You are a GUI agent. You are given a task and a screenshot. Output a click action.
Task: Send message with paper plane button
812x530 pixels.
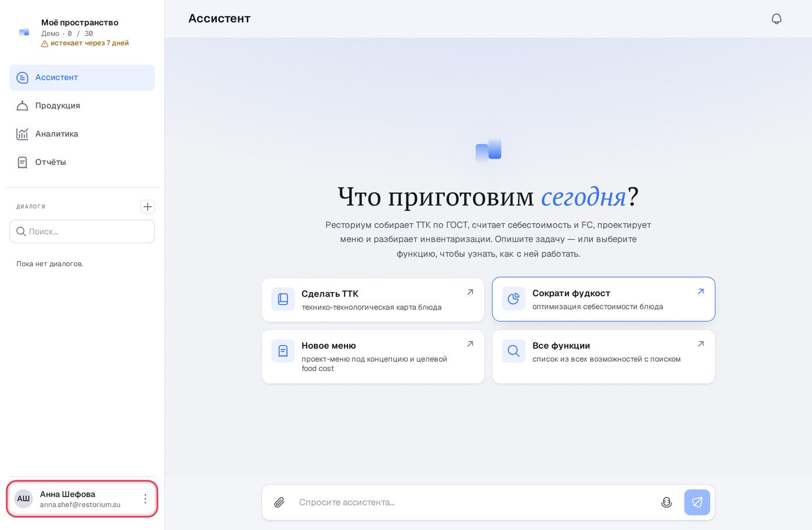click(697, 502)
